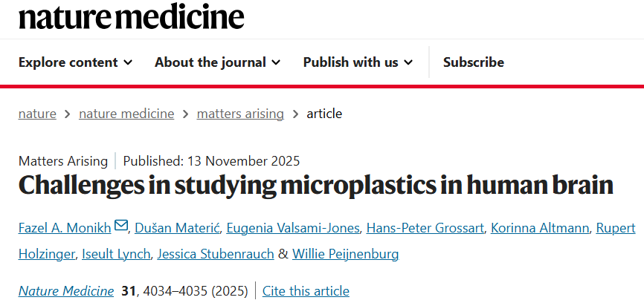
Task: Click the email envelope icon beside Fazel A. Monikh
Action: [x=121, y=226]
